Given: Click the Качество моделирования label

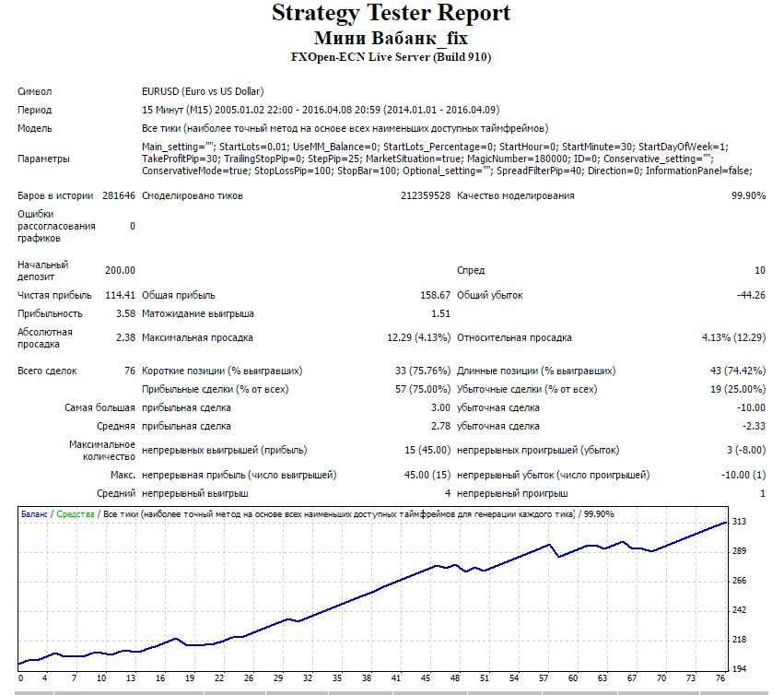Looking at the screenshot, I should (x=516, y=195).
